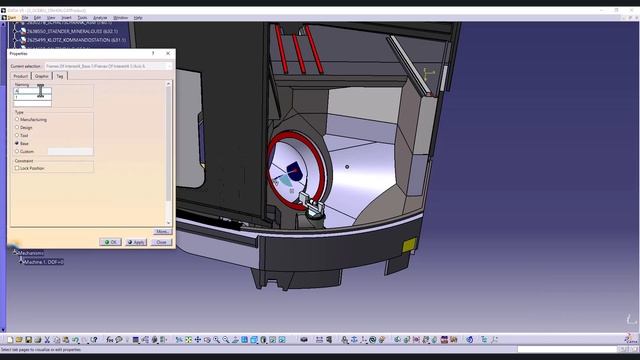Click the Swap Visible Space icon

tap(282, 340)
